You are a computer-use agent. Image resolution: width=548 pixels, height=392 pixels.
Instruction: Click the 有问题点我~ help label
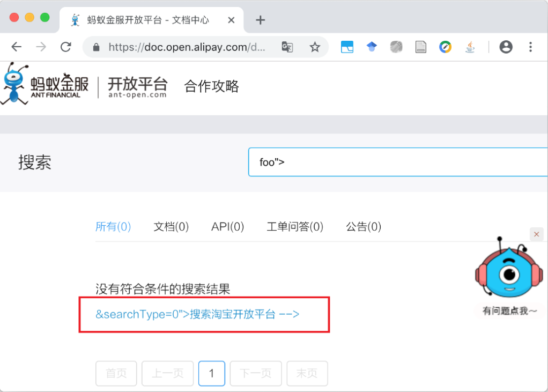509,310
